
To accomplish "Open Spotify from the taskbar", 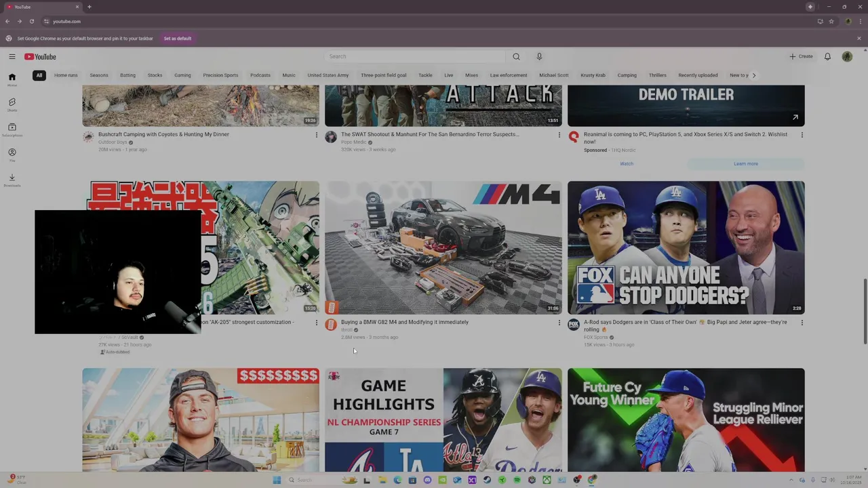I will (x=517, y=480).
